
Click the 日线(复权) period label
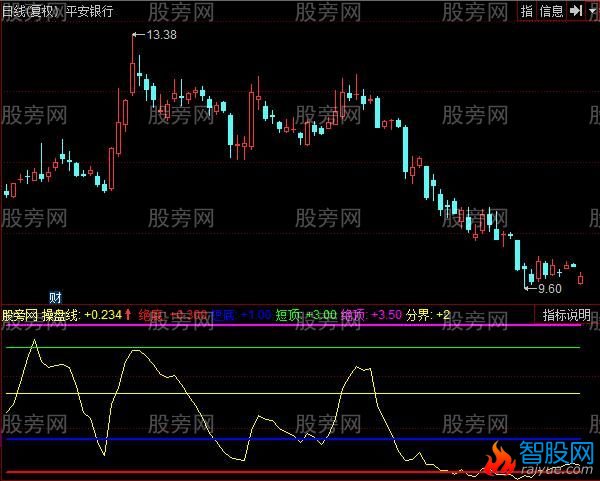point(30,11)
